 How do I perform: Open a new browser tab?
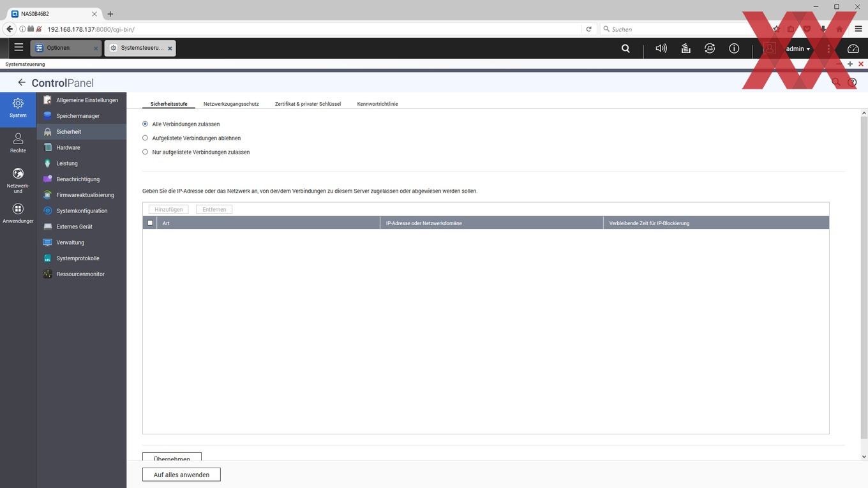tap(110, 14)
